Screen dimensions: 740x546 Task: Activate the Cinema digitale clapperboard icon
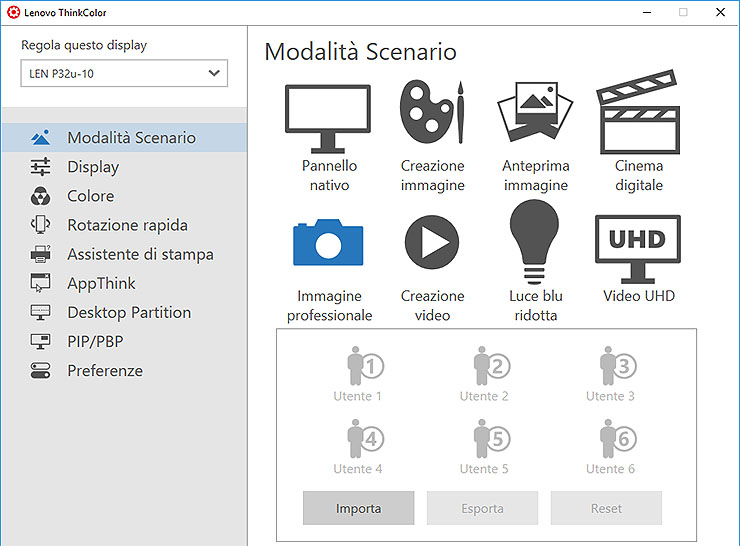[638, 114]
